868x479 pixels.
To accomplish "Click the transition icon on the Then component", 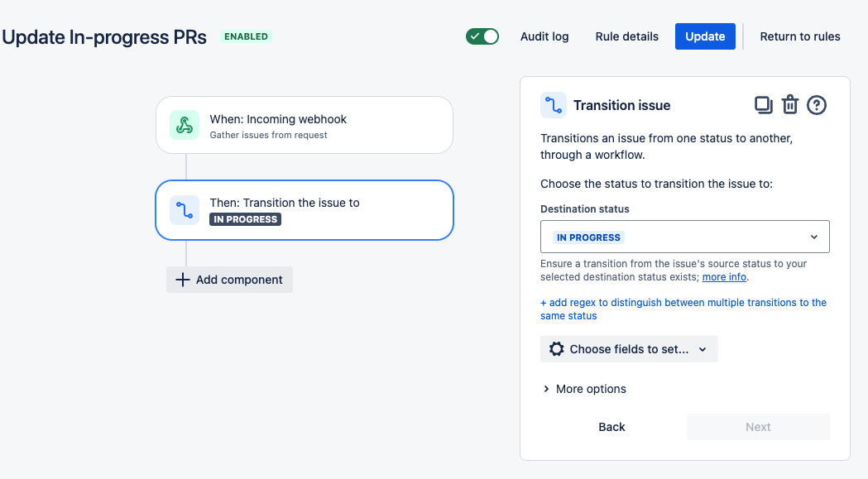I will (184, 210).
